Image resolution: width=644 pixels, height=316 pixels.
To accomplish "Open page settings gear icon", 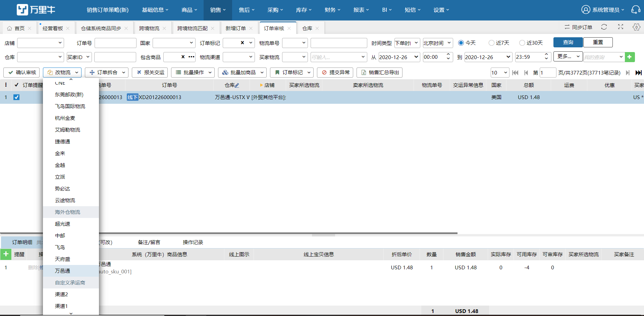I will point(636,27).
